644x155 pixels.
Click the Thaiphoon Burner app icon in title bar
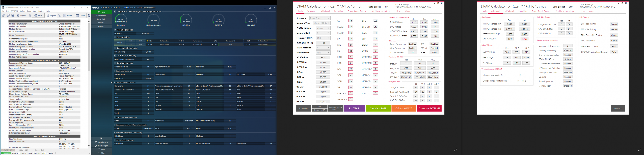coord(3,8)
